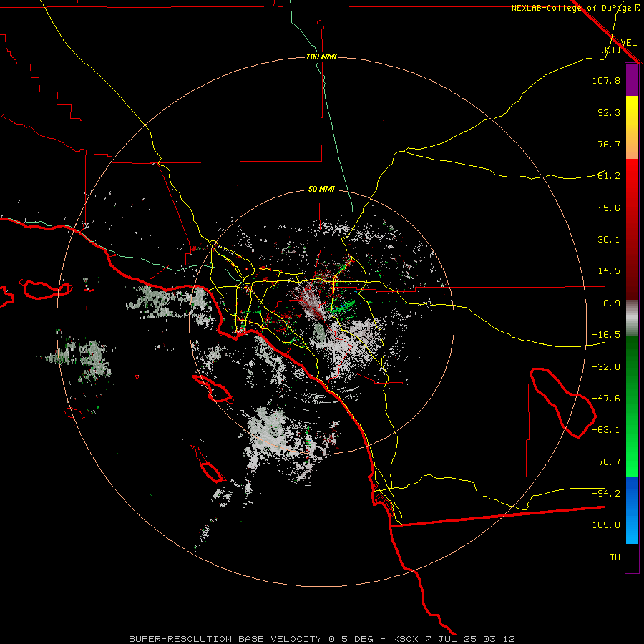Click the -63.1 legend value
This screenshot has height=644, width=644.
(x=606, y=430)
